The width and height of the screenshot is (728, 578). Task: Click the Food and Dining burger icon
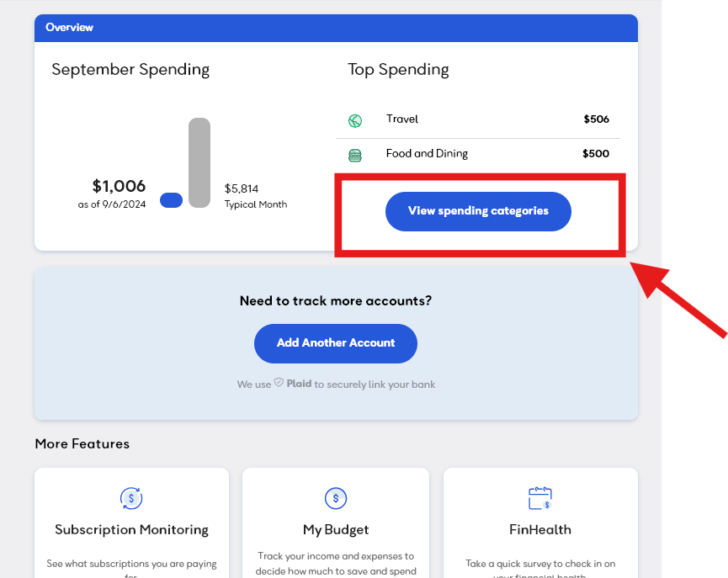click(x=355, y=155)
